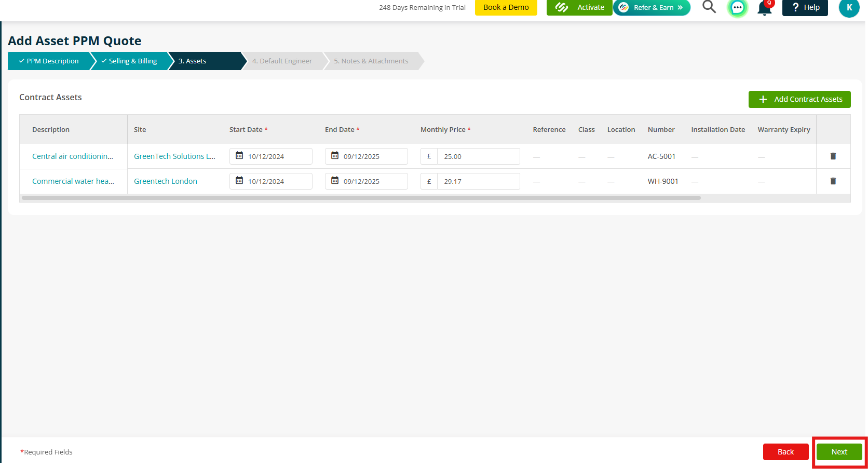Click the WH-9001 number cell

point(663,181)
